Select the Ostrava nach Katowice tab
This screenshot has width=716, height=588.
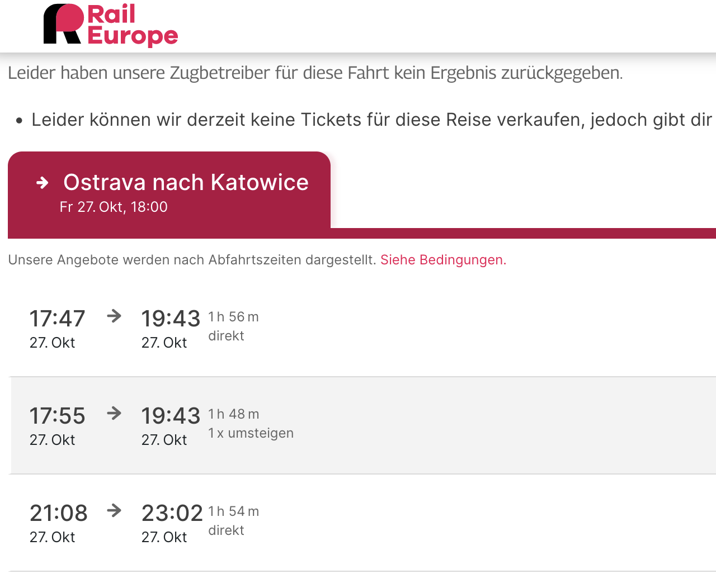click(x=185, y=183)
